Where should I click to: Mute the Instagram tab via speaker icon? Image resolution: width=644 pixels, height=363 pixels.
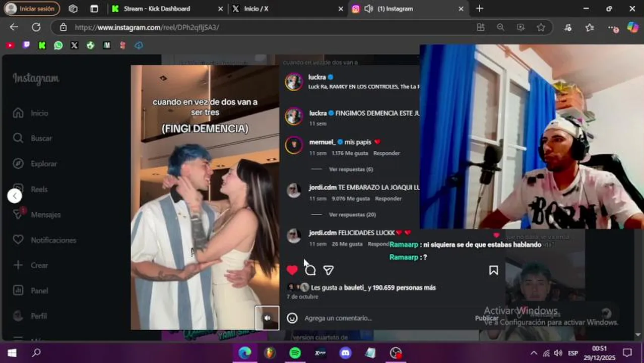coord(368,9)
